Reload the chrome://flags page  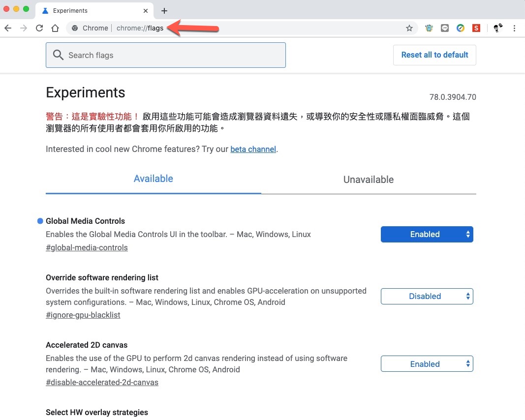click(39, 28)
